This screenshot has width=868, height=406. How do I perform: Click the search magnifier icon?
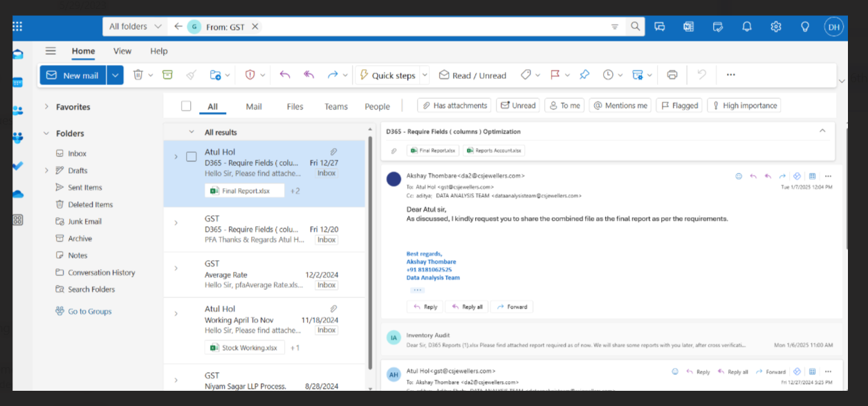pyautogui.click(x=635, y=26)
